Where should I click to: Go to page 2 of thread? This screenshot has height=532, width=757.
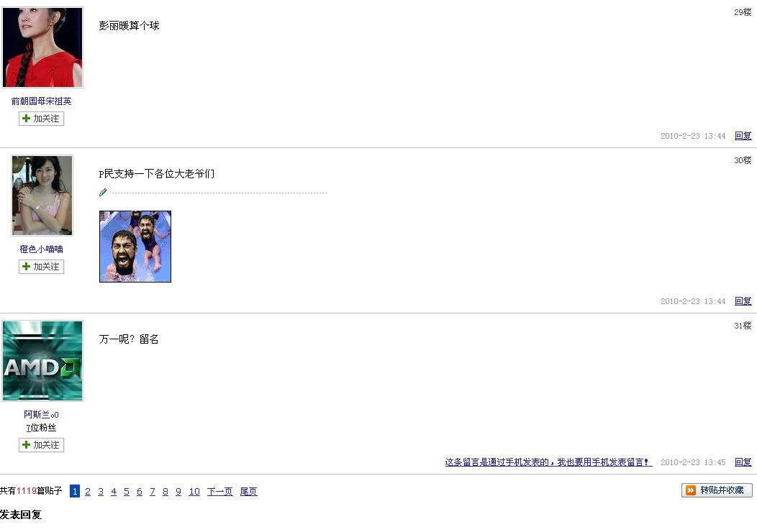click(x=88, y=492)
